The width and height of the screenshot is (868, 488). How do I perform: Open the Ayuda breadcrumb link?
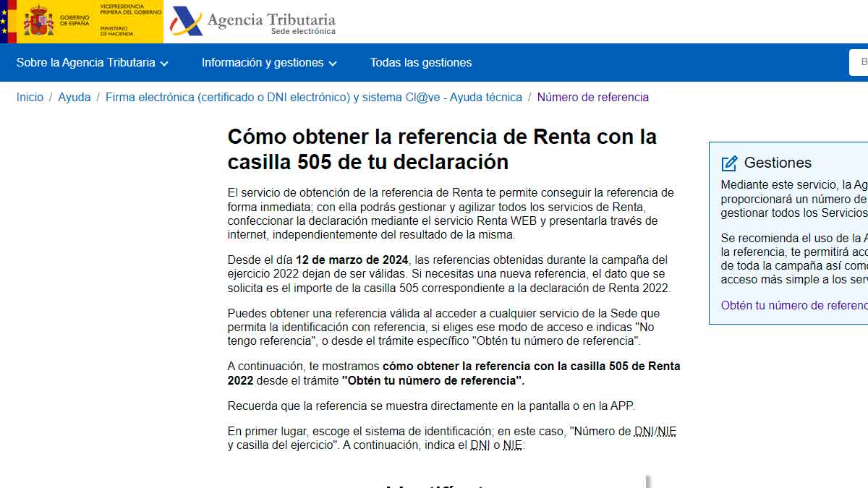point(75,97)
